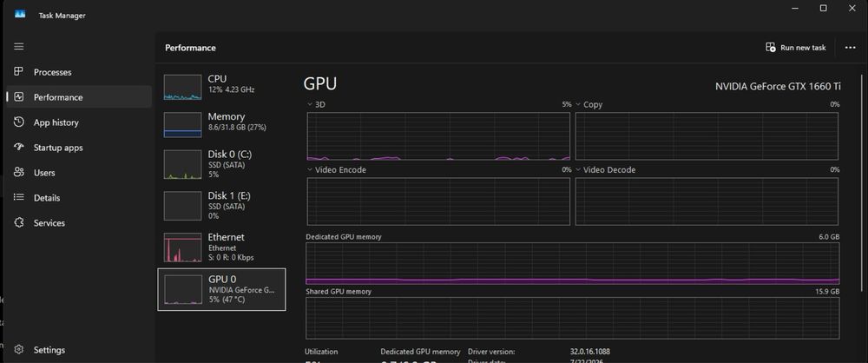Image resolution: width=868 pixels, height=363 pixels.
Task: Click the Run new task icon
Action: 771,48
